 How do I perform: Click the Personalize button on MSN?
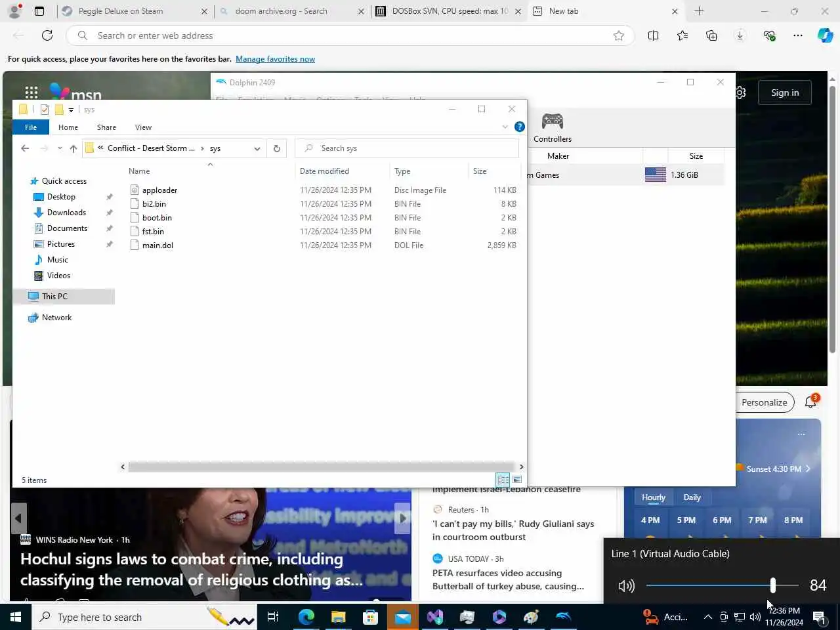tap(764, 402)
